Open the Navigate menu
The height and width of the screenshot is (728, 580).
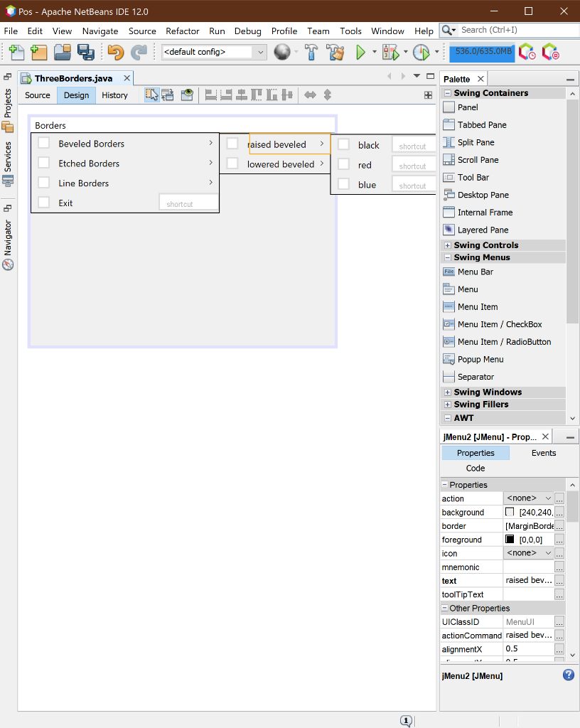point(100,31)
